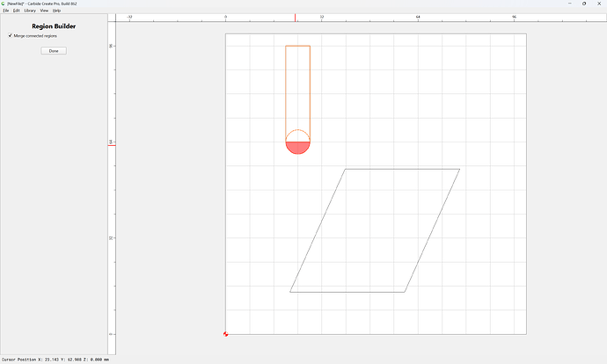
Task: Click the red origin marker at stock corner
Action: point(226,334)
